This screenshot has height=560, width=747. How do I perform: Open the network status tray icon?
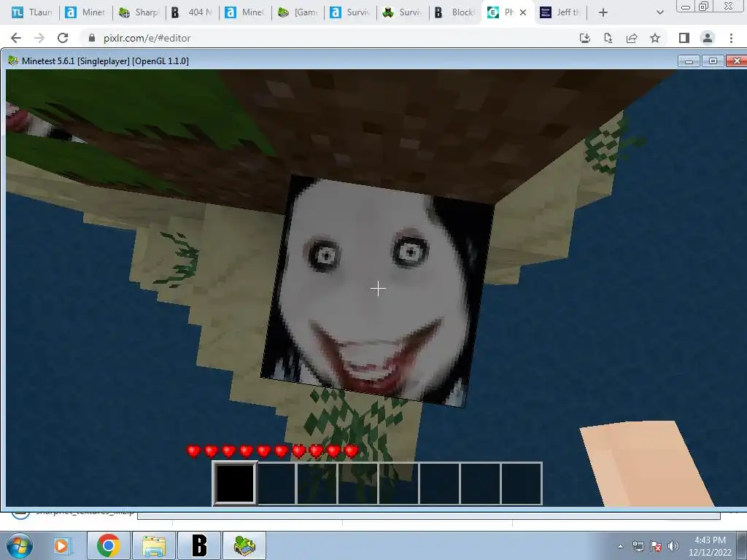[638, 546]
